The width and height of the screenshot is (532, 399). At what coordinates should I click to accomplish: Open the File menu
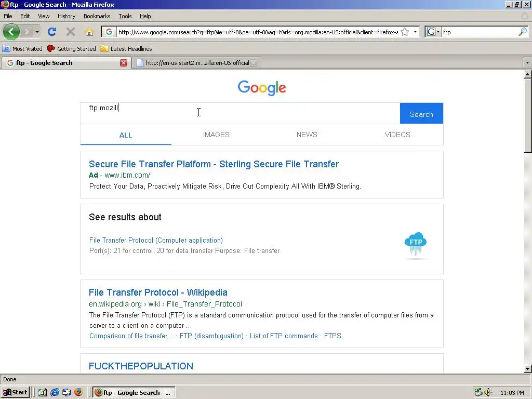pyautogui.click(x=8, y=16)
